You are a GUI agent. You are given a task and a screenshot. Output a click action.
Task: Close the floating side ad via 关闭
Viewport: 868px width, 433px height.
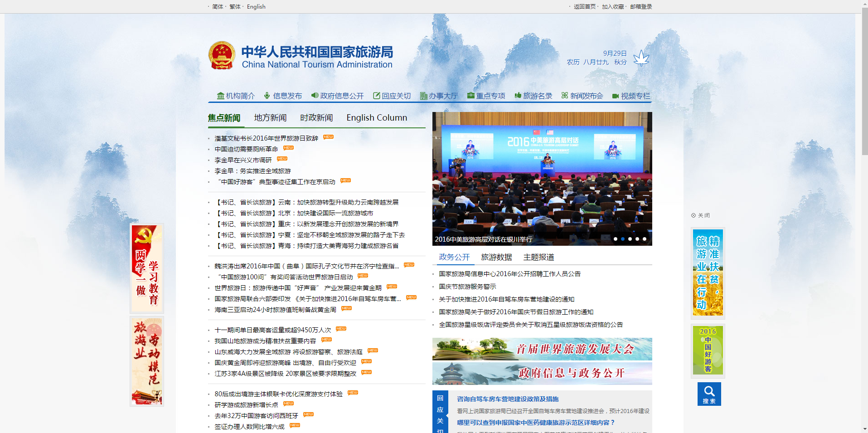(700, 215)
